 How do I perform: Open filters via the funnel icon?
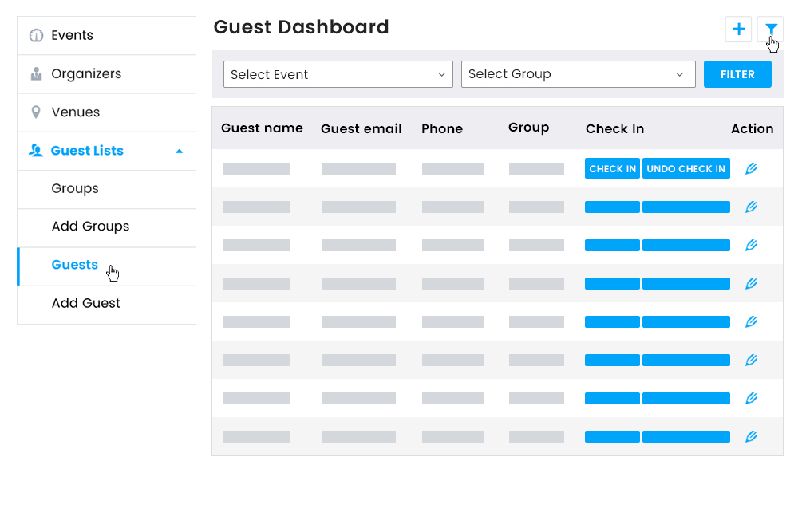(x=771, y=29)
